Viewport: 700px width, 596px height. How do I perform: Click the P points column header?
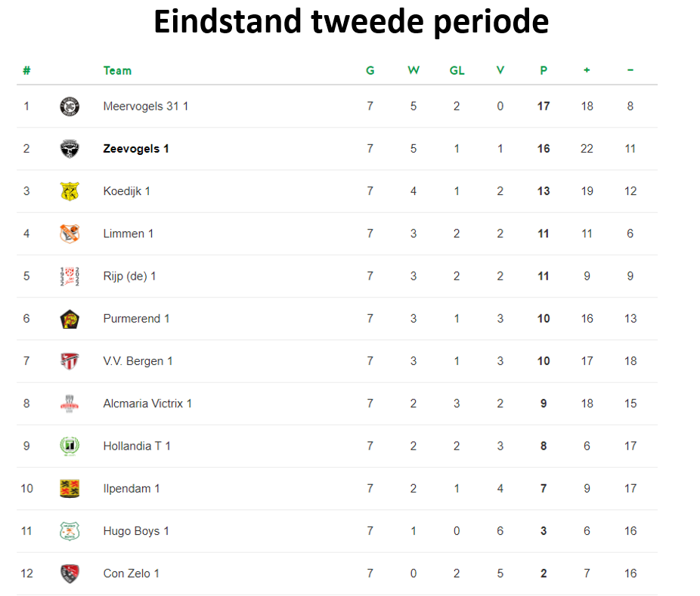pyautogui.click(x=544, y=70)
